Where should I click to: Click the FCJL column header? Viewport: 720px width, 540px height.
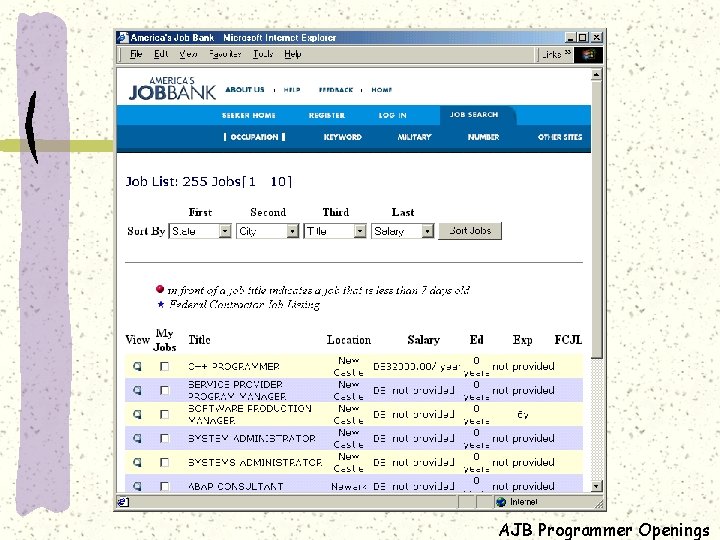(x=568, y=340)
